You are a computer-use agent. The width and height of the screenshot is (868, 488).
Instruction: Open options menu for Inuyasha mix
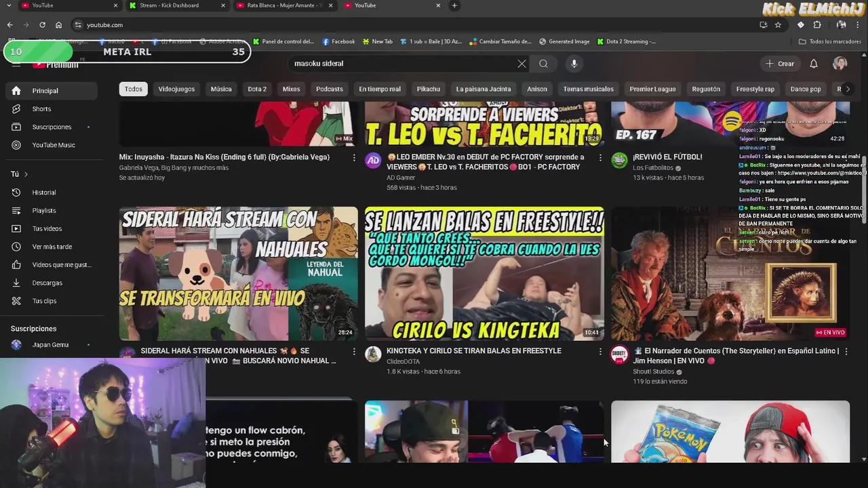[x=353, y=157]
